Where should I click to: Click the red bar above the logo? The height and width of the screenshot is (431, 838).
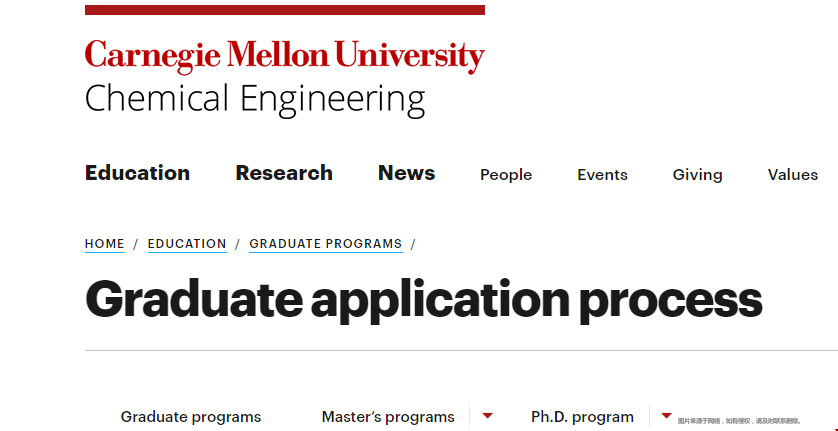[285, 10]
